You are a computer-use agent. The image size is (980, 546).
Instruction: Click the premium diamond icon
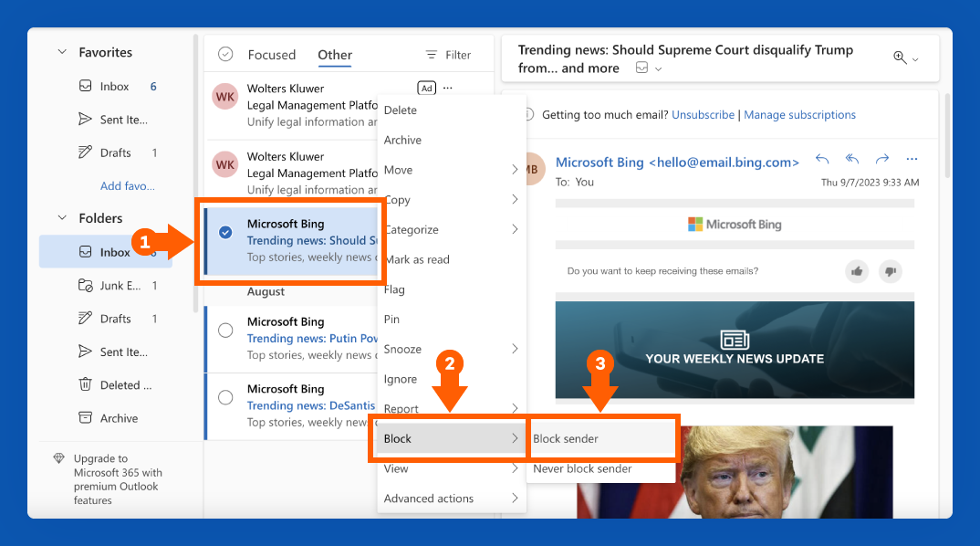[x=58, y=457]
